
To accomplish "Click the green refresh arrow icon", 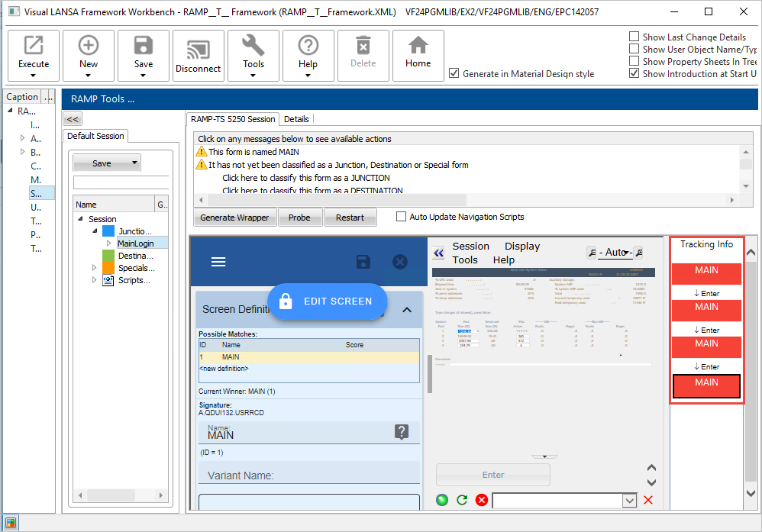I will pyautogui.click(x=462, y=500).
